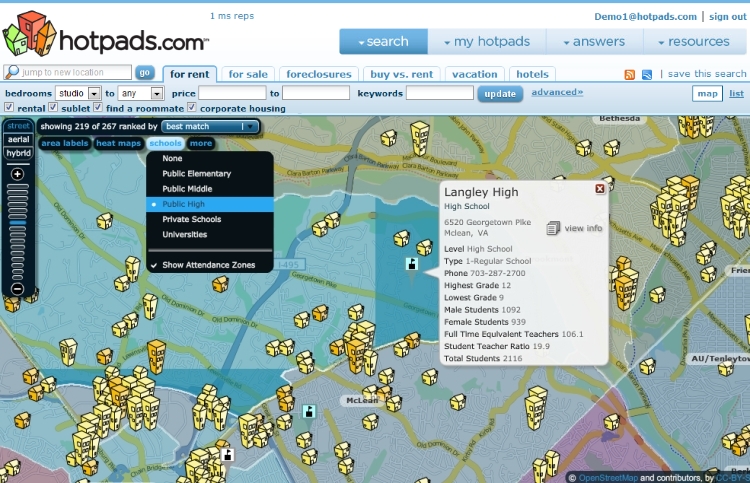The width and height of the screenshot is (750, 483).
Task: Click the house listing left of Public High
Action: click(104, 221)
